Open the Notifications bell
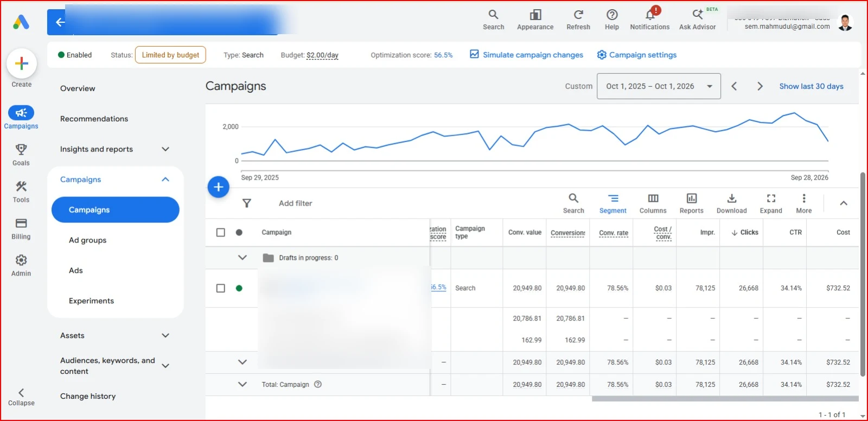The width and height of the screenshot is (868, 421). tap(650, 20)
